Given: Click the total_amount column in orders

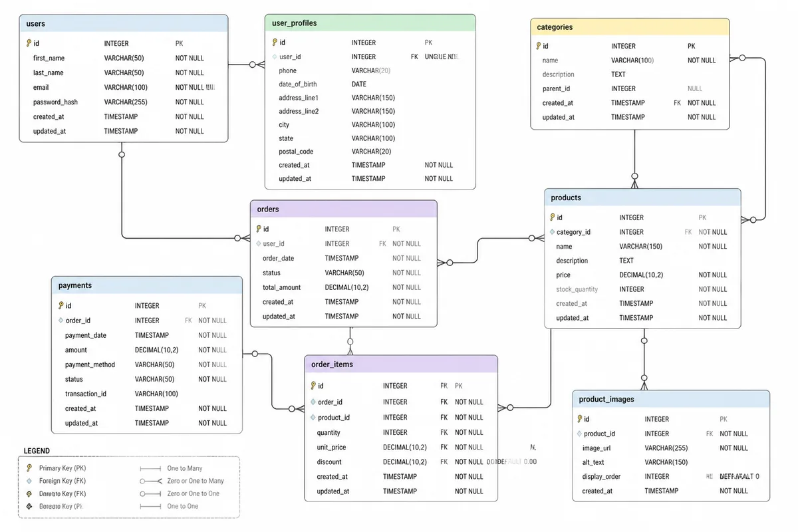Looking at the screenshot, I should click(x=281, y=287).
